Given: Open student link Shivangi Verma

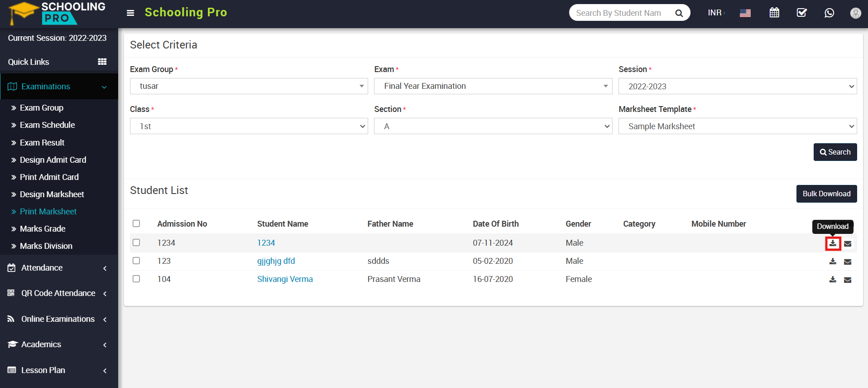Looking at the screenshot, I should pyautogui.click(x=285, y=279).
